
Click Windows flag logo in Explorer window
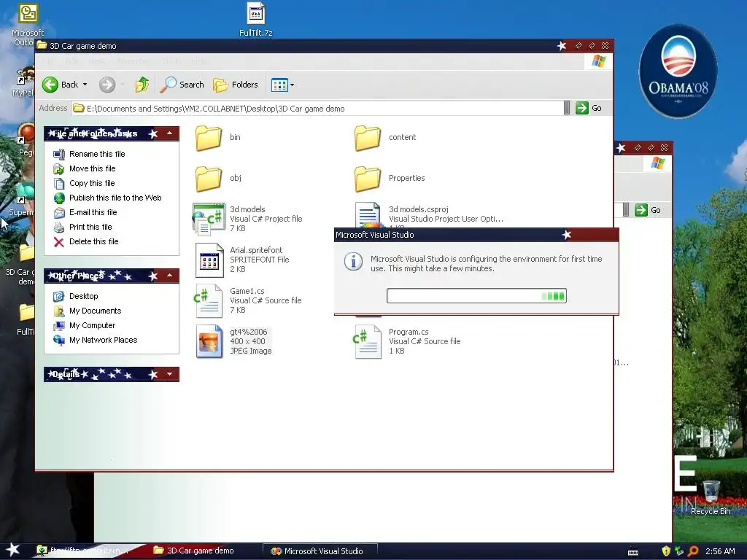click(x=599, y=61)
